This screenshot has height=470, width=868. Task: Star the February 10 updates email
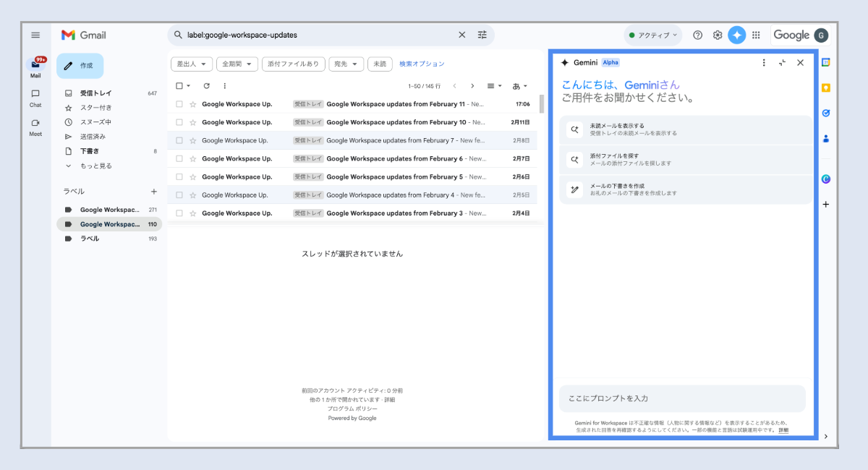pyautogui.click(x=192, y=122)
